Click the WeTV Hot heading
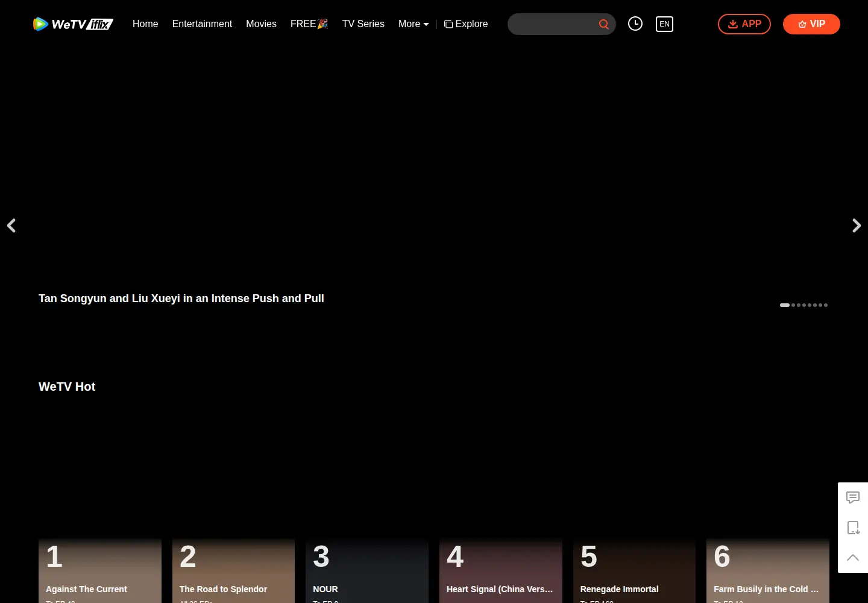 (67, 387)
